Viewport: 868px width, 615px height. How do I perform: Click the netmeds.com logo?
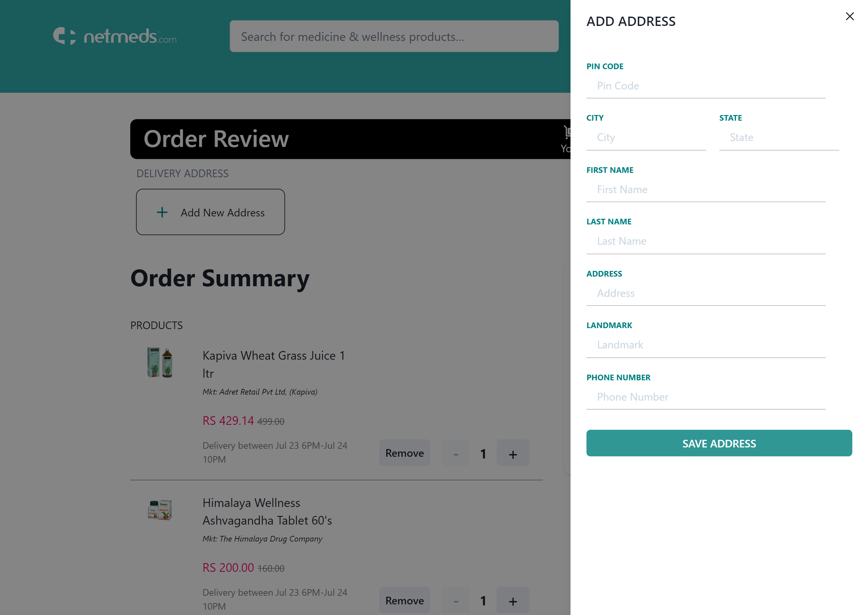115,36
